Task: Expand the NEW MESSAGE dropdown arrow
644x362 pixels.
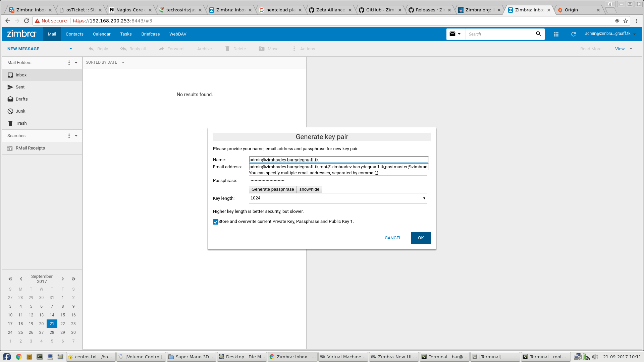Action: [71, 49]
